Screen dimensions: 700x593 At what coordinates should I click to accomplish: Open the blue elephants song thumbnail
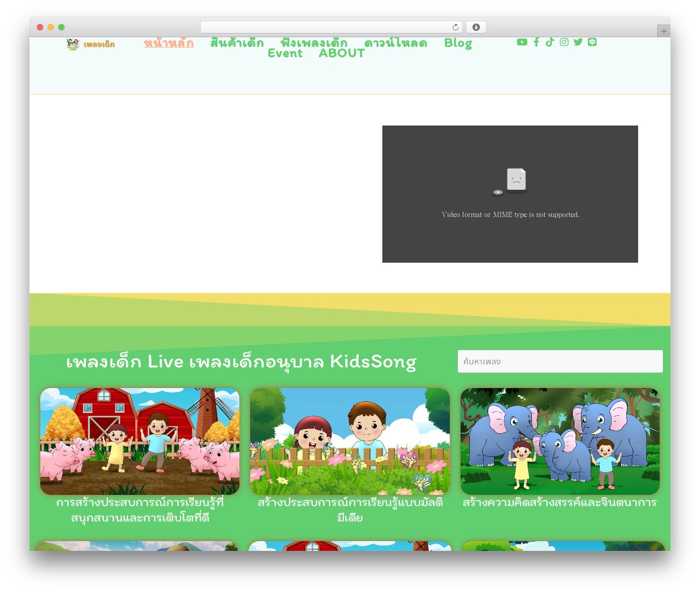tap(560, 441)
